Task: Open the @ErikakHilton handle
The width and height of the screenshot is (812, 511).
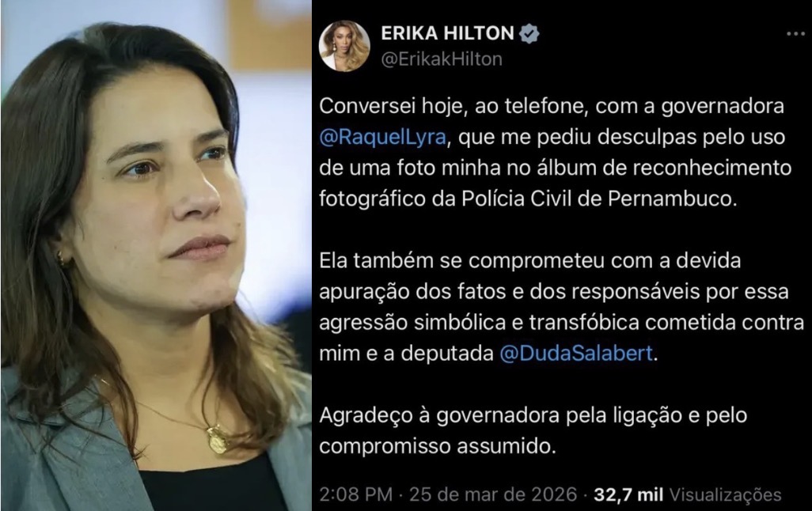Action: [442, 59]
